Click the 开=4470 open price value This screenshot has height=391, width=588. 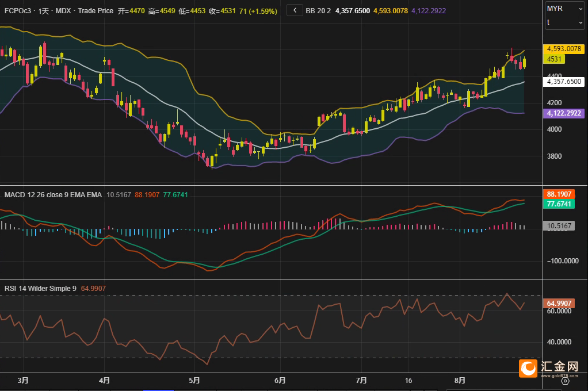point(131,11)
